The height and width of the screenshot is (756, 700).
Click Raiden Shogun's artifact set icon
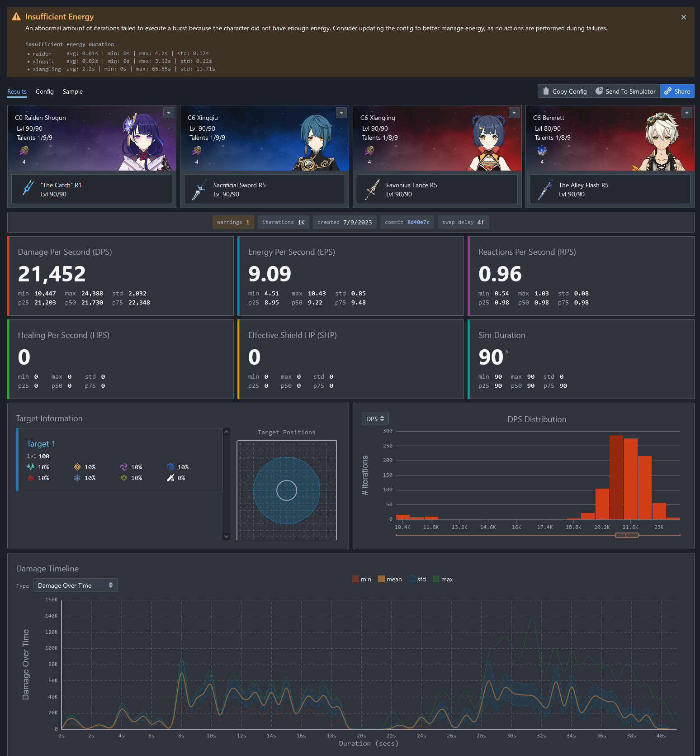point(24,151)
